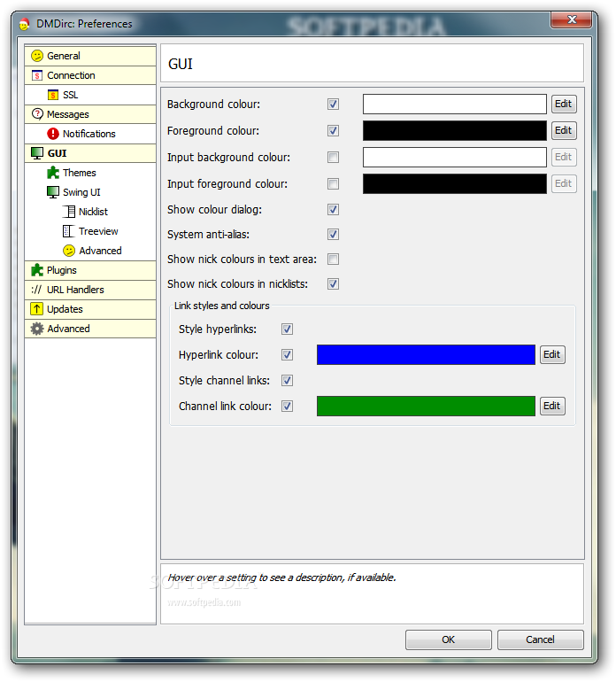Viewport: 616px width, 682px height.
Task: Select the Nicklist settings entry
Action: [90, 212]
